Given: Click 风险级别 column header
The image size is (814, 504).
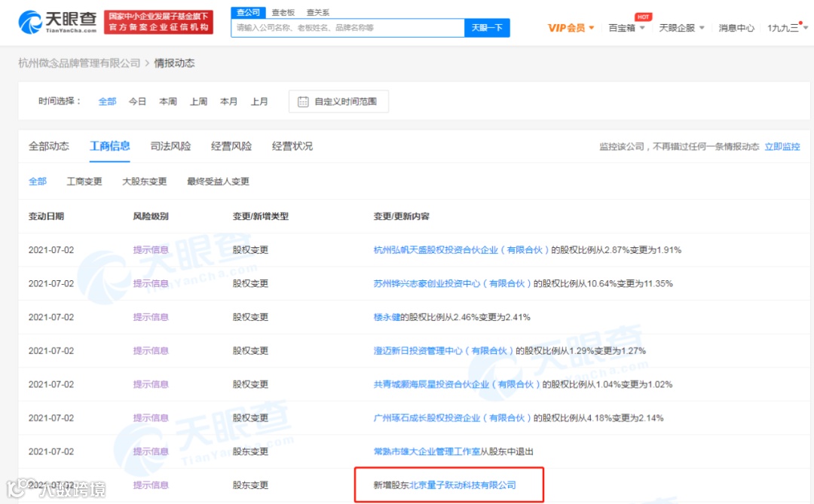Looking at the screenshot, I should [151, 216].
